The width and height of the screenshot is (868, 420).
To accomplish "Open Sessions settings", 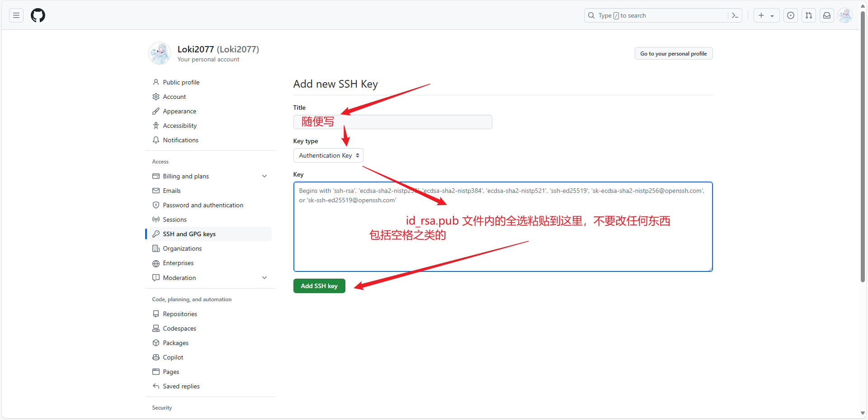I will (x=175, y=219).
